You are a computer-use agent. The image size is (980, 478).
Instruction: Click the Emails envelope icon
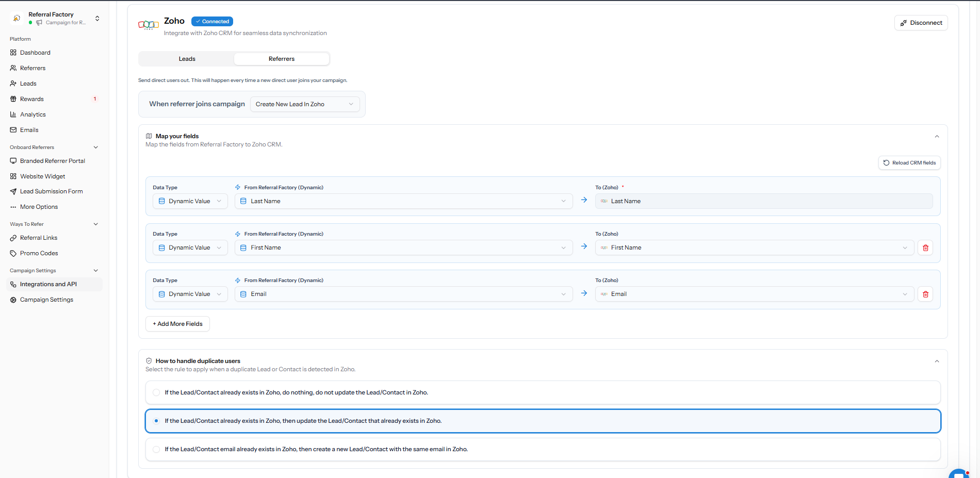(x=13, y=130)
